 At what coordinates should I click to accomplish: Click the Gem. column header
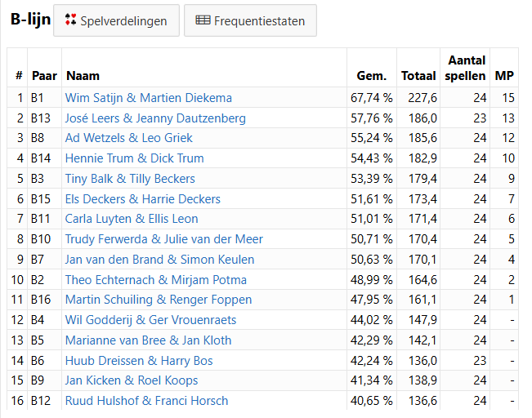(x=372, y=76)
